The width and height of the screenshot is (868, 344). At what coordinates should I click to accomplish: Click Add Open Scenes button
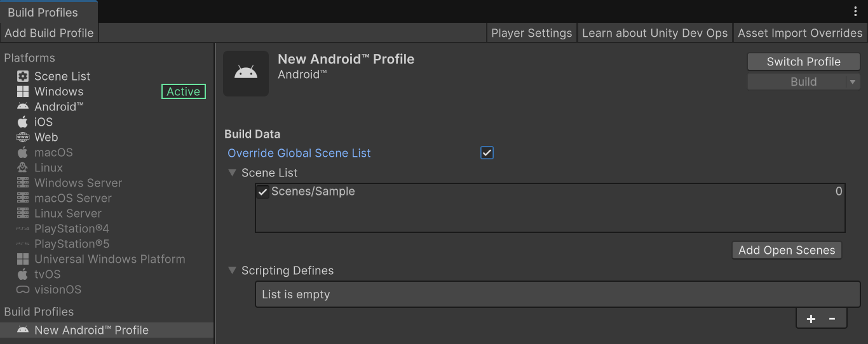[x=787, y=250]
